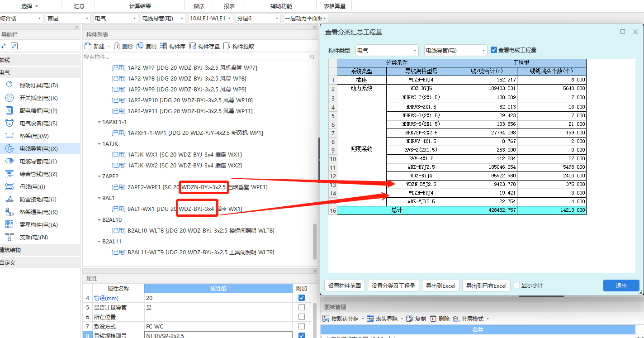644x338 pixels.
Task: Select 综合管线(电)(Z) item
Action: point(38,174)
